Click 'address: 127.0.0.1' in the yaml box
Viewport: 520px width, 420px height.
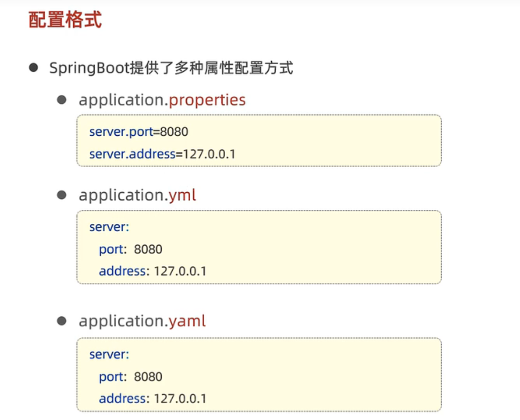152,399
